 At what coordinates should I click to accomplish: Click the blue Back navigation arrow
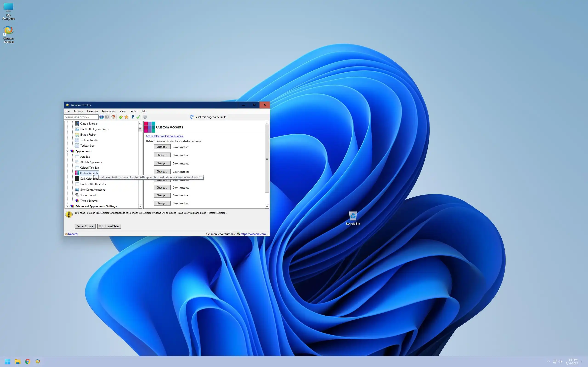click(x=101, y=117)
